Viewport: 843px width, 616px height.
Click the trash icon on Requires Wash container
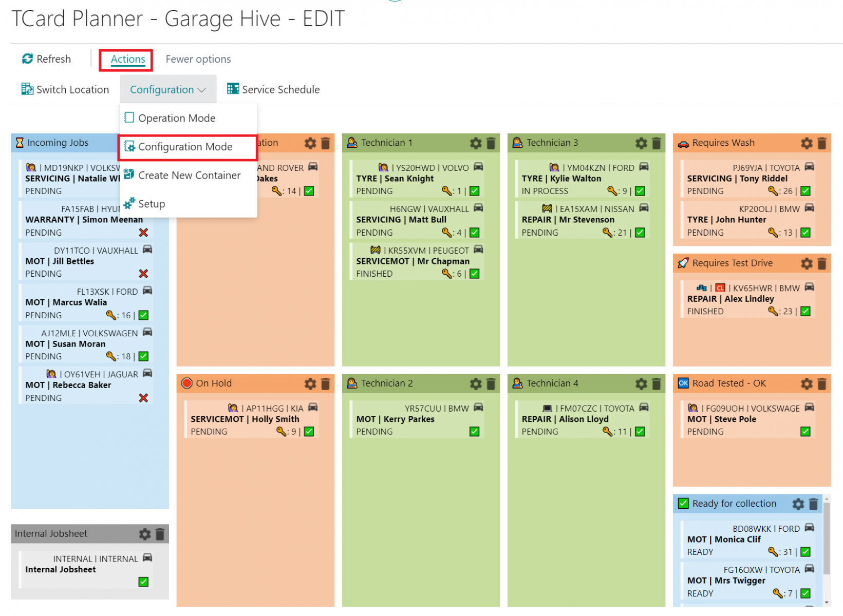tap(822, 143)
